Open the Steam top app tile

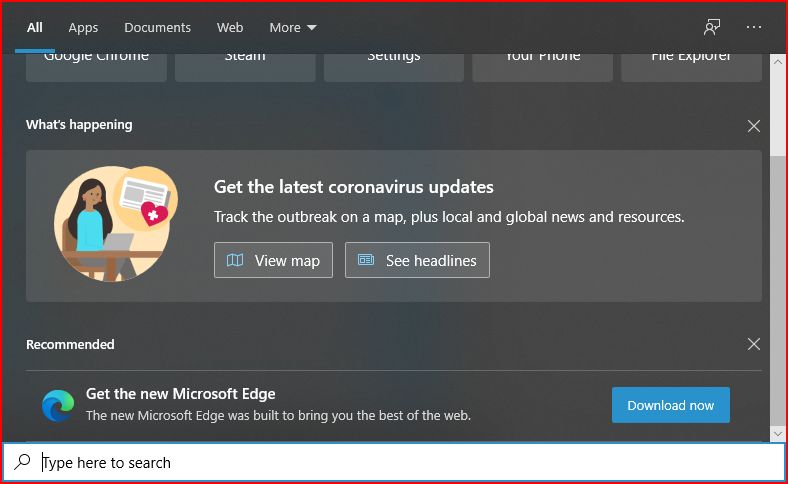pos(245,67)
